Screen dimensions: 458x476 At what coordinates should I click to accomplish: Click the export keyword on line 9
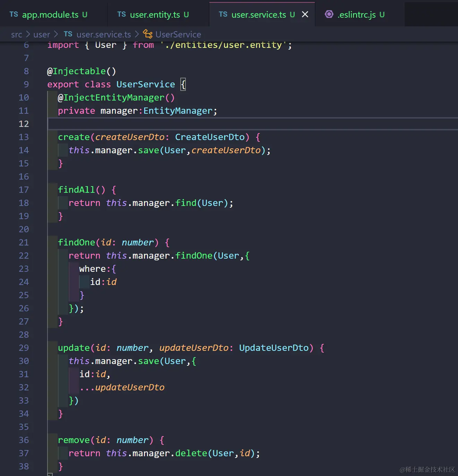coord(63,84)
